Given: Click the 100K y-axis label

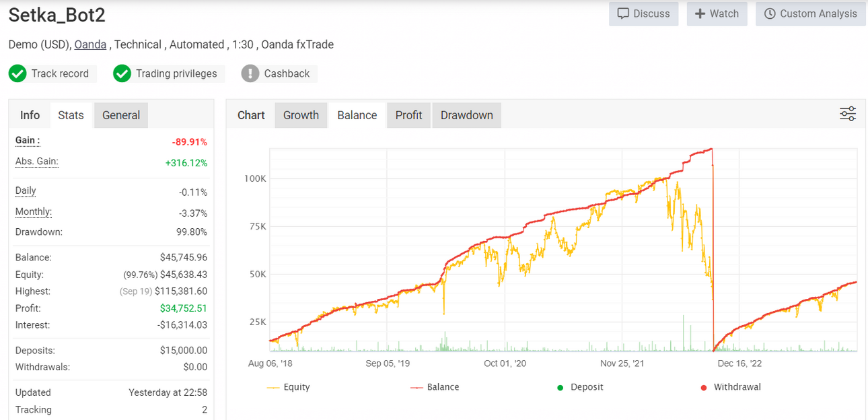Looking at the screenshot, I should tap(255, 178).
